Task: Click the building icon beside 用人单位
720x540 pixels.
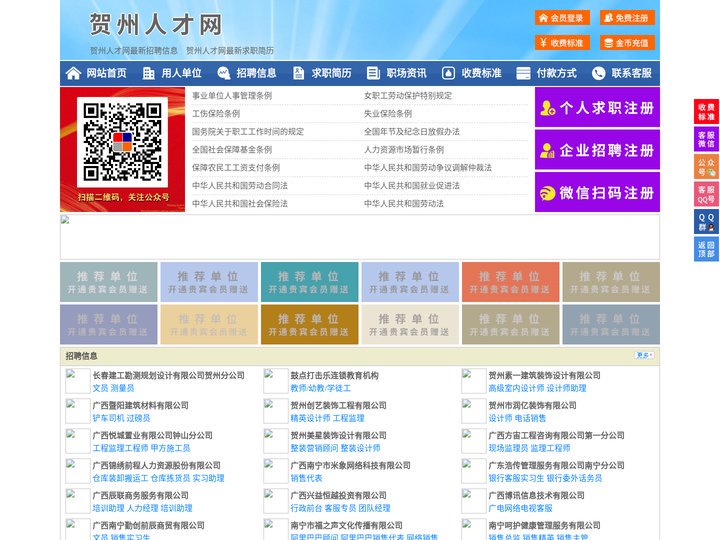Action: coord(148,73)
